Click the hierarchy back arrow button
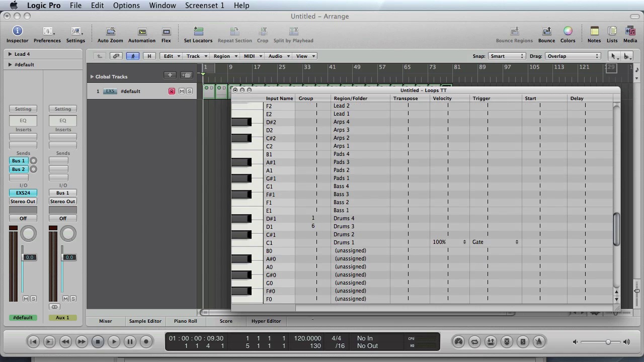Viewport: 644px width, 362px height. [x=100, y=56]
